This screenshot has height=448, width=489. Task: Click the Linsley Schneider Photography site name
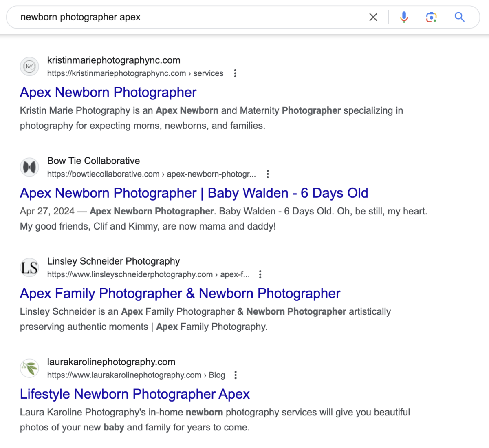click(113, 261)
